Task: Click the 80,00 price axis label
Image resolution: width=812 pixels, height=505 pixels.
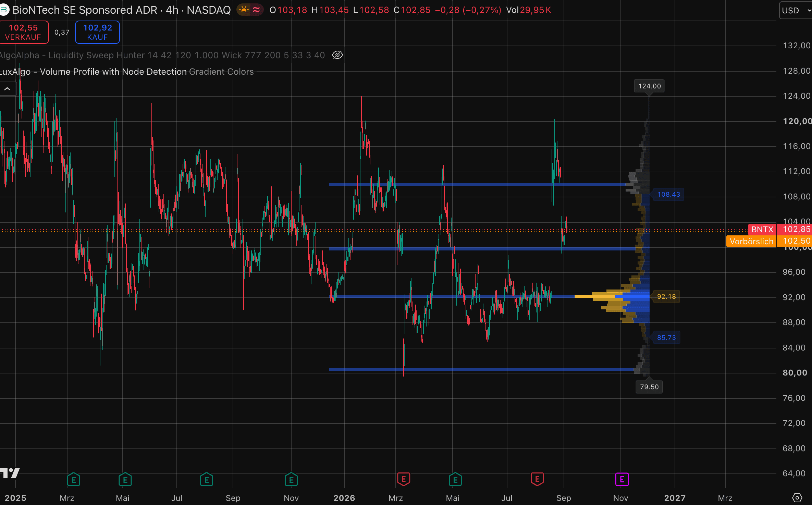Action: tap(795, 373)
